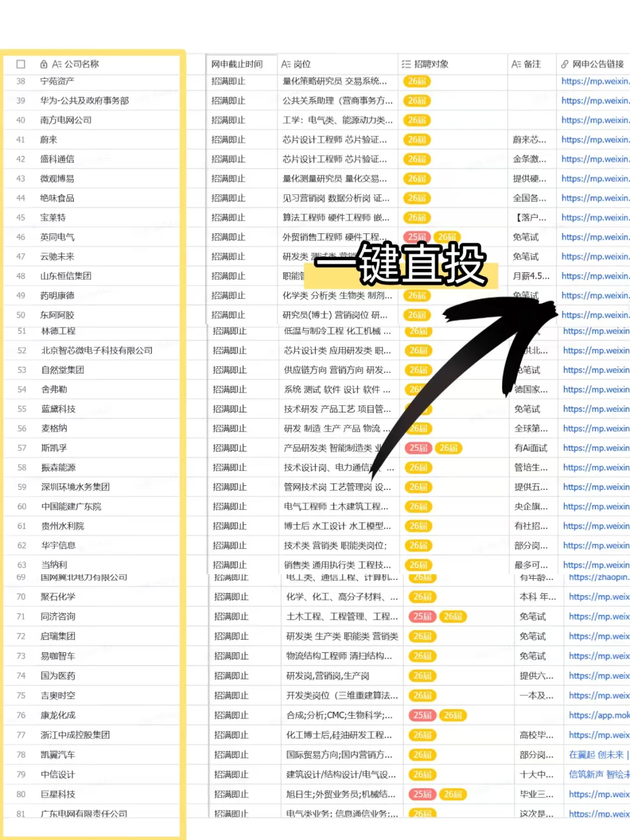This screenshot has width=630, height=840.
Task: Open the app.mok link in 康龙化成 row
Action: tap(599, 715)
